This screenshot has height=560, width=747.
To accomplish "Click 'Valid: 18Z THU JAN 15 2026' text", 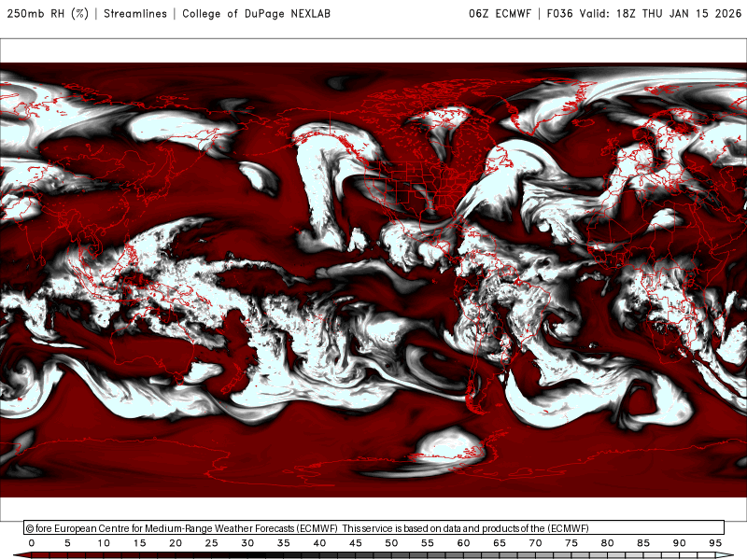I will point(660,13).
